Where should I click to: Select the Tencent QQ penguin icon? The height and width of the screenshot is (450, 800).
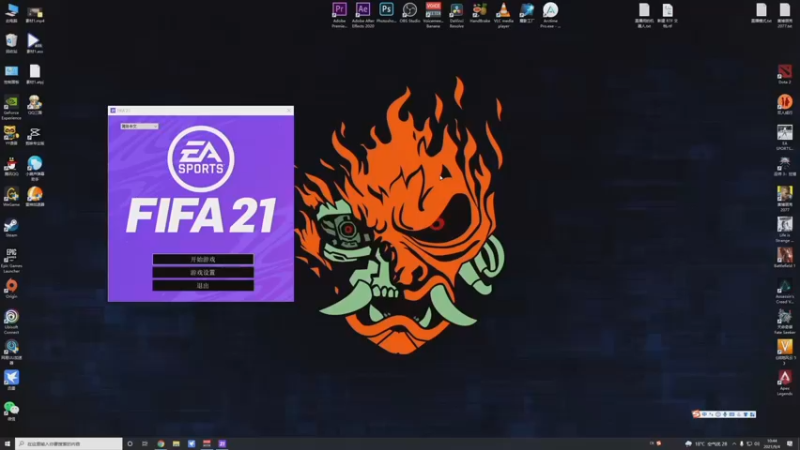point(11,167)
